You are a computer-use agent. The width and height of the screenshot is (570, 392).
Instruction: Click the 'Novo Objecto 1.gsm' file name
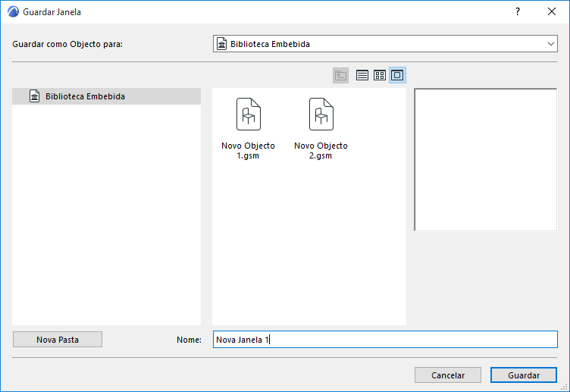pos(249,151)
